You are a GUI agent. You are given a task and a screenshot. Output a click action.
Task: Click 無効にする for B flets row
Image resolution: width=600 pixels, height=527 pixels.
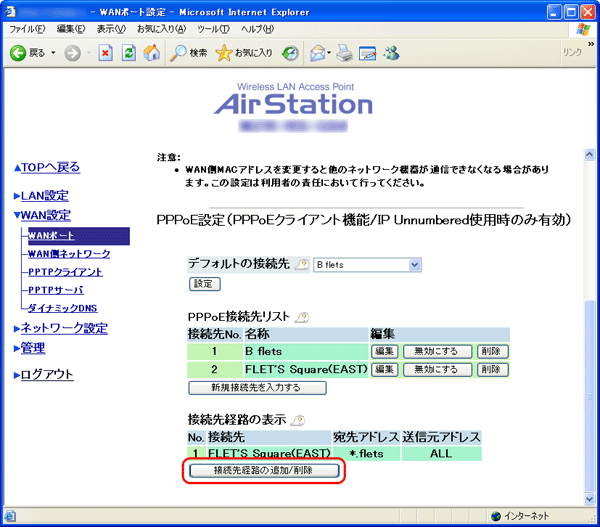(437, 351)
